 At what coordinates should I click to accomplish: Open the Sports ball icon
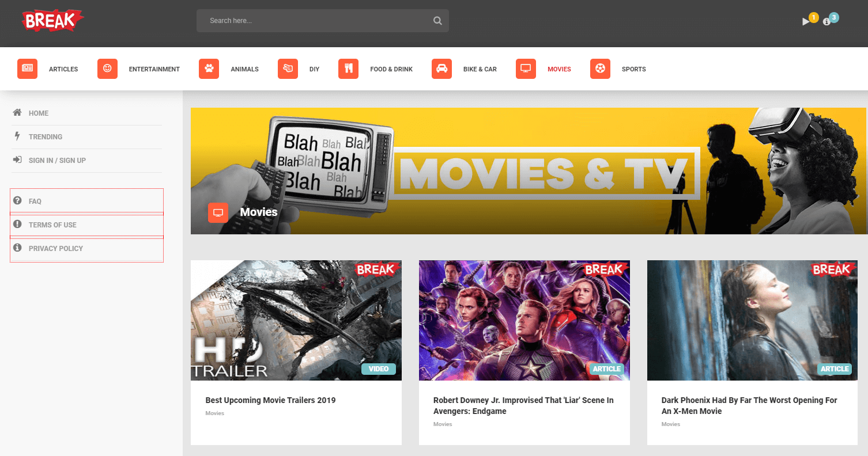(600, 69)
